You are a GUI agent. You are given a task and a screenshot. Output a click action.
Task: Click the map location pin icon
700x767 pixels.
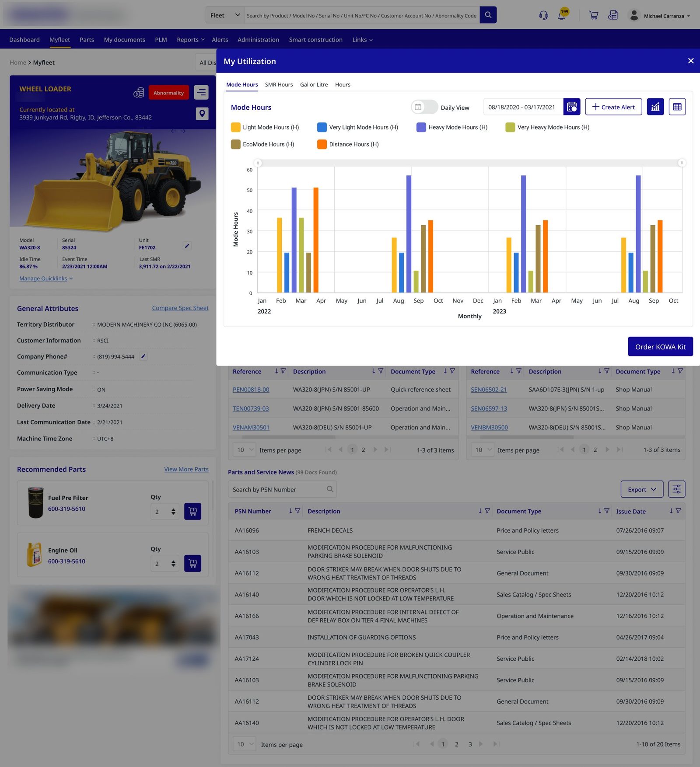click(202, 114)
